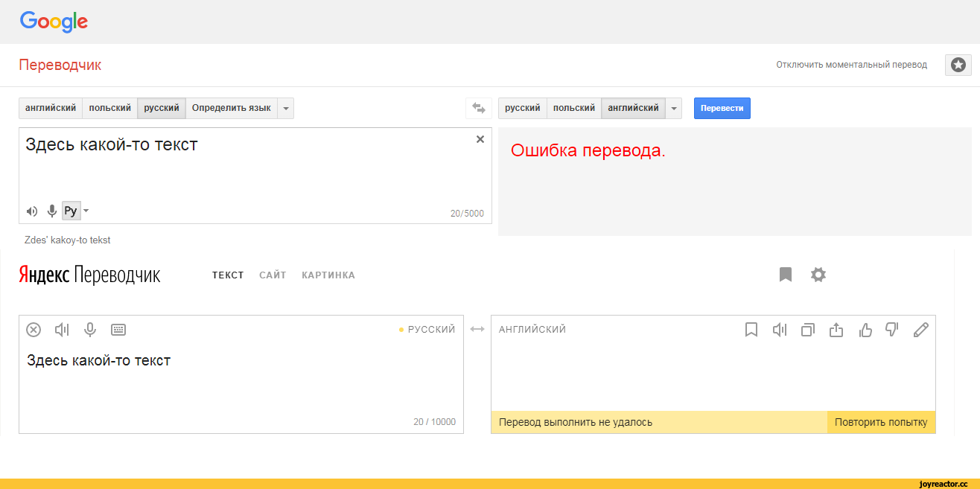Switch to the Yandex ТЕКСТ tab

pos(228,275)
